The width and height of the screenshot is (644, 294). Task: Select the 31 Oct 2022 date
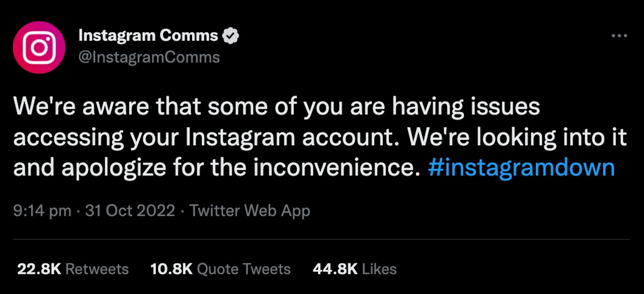(130, 211)
